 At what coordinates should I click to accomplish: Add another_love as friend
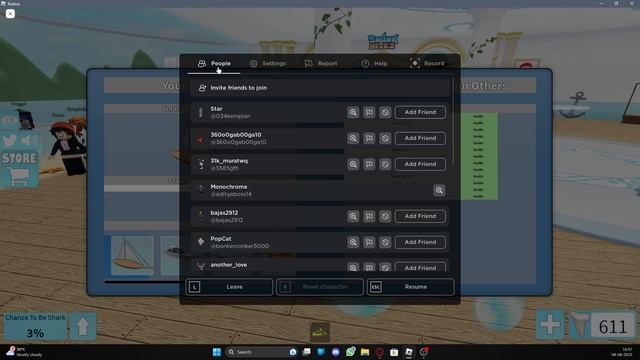point(420,267)
